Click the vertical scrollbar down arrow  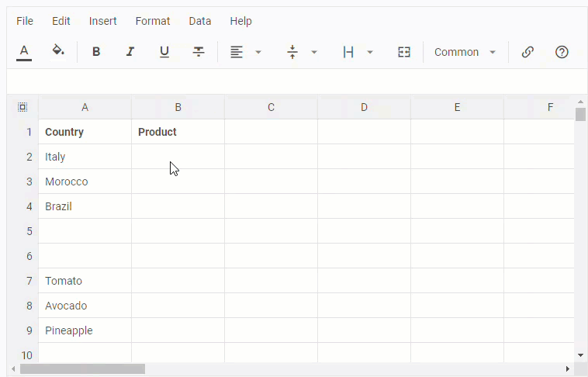580,355
